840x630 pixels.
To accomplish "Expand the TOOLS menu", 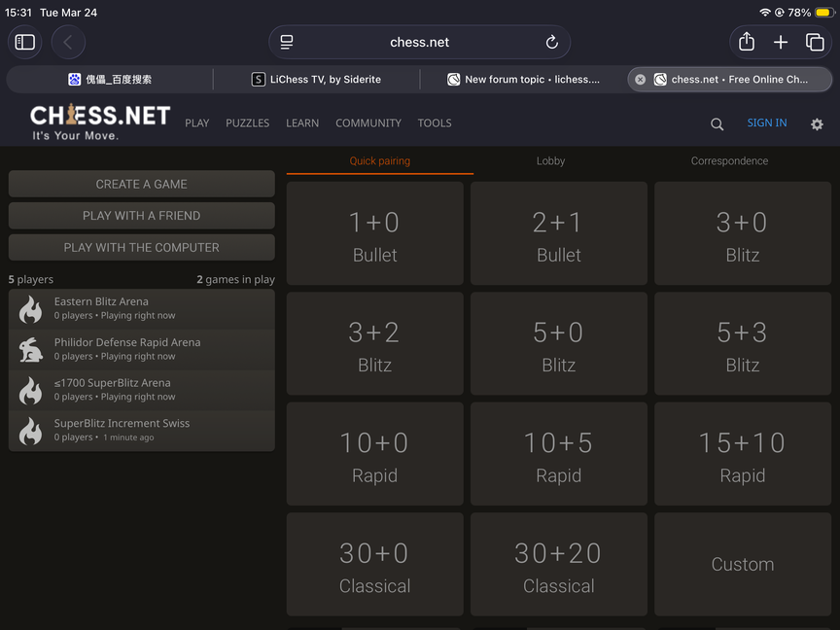I will [435, 123].
